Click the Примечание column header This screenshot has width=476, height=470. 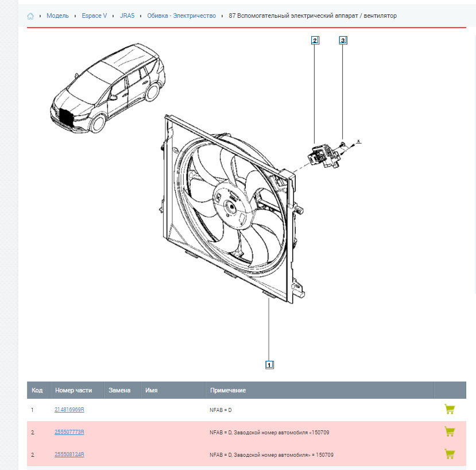(227, 390)
